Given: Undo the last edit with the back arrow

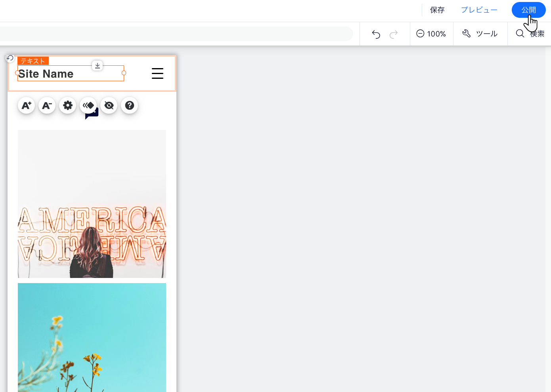Looking at the screenshot, I should tap(376, 34).
